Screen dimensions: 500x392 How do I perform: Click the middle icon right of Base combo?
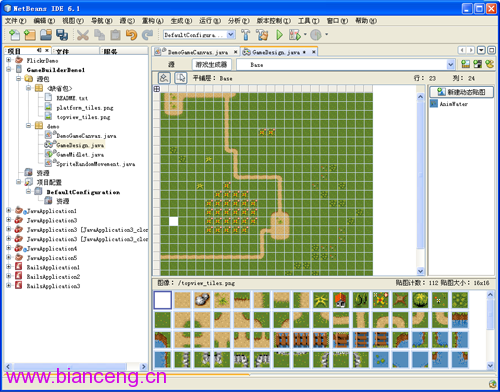477,64
